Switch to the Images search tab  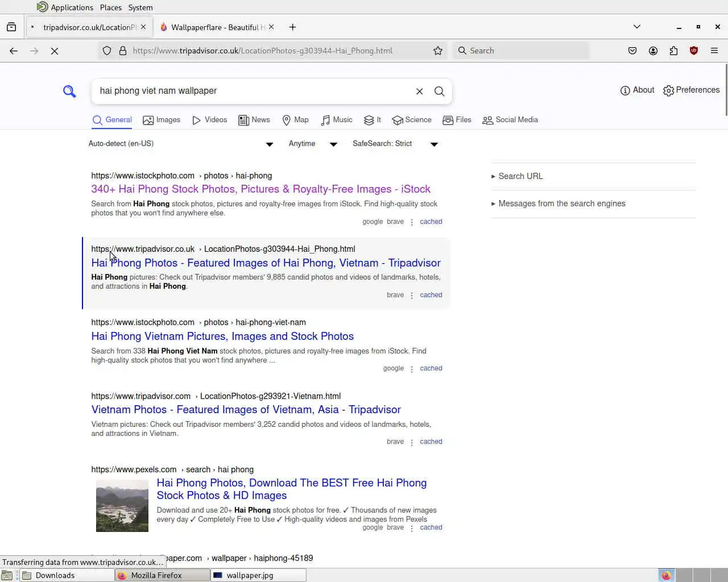(x=162, y=120)
